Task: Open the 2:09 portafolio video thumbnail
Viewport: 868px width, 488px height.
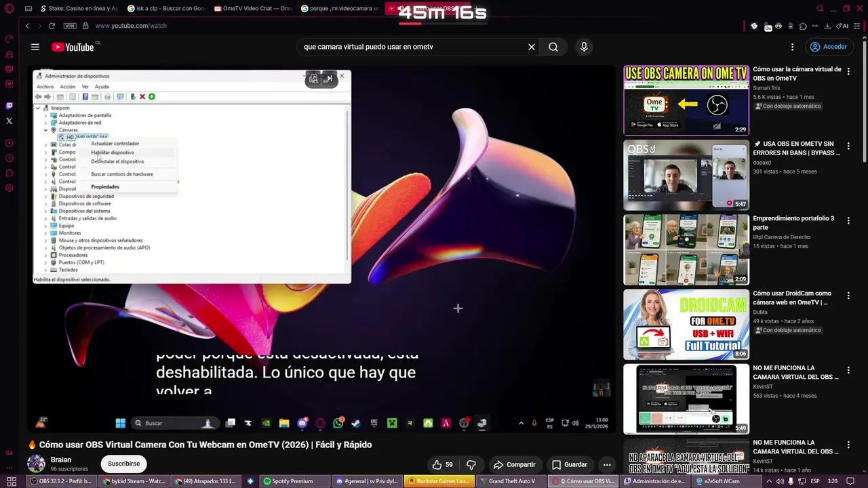Action: pos(686,250)
